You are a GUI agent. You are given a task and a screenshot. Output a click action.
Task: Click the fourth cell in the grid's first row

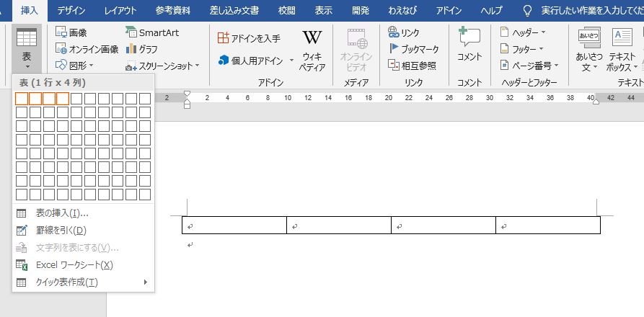(63, 99)
